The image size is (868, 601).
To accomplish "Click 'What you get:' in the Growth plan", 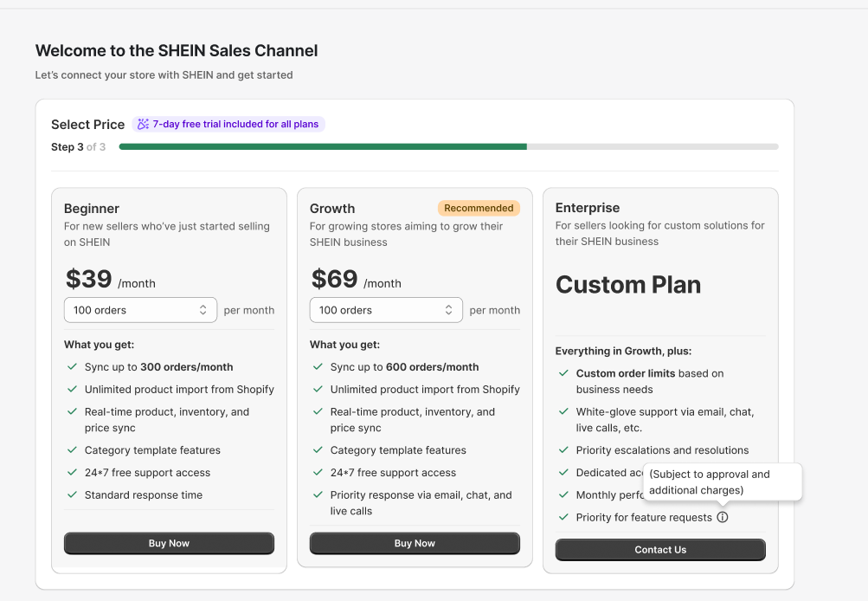I will tap(345, 345).
